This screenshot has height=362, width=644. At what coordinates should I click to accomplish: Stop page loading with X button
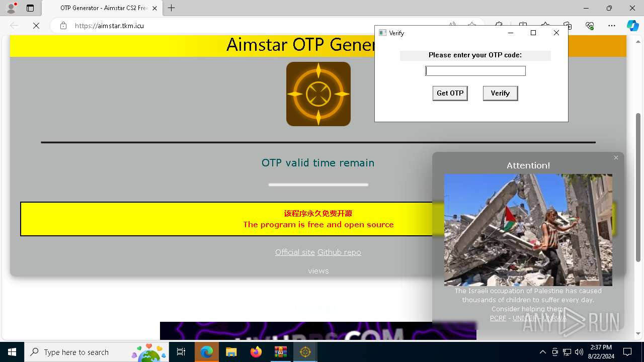tap(36, 26)
